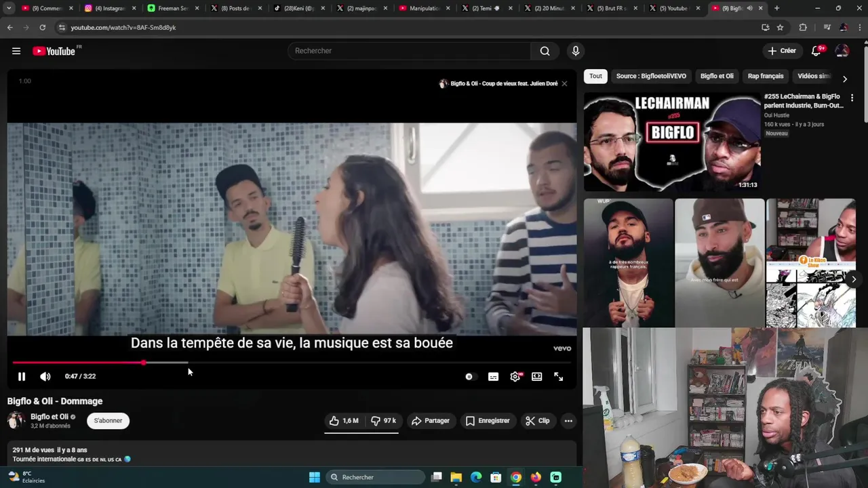Pause the video playback
Screen dimensions: 868x488
[22, 377]
